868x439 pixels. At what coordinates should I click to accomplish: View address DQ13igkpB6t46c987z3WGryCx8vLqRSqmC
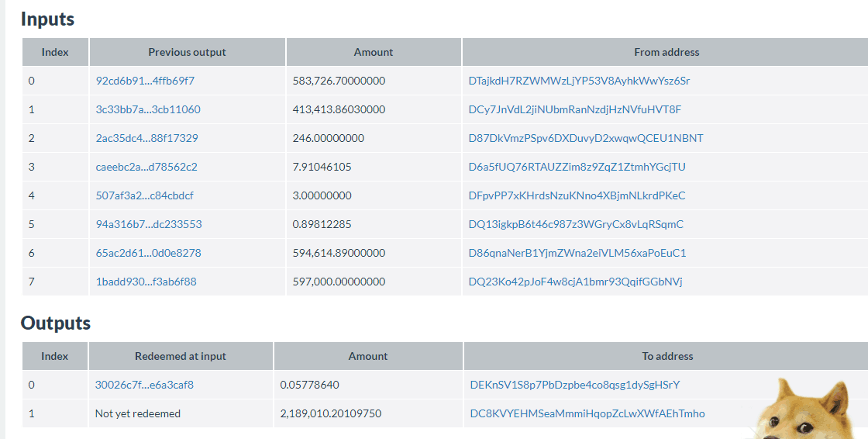tap(576, 224)
